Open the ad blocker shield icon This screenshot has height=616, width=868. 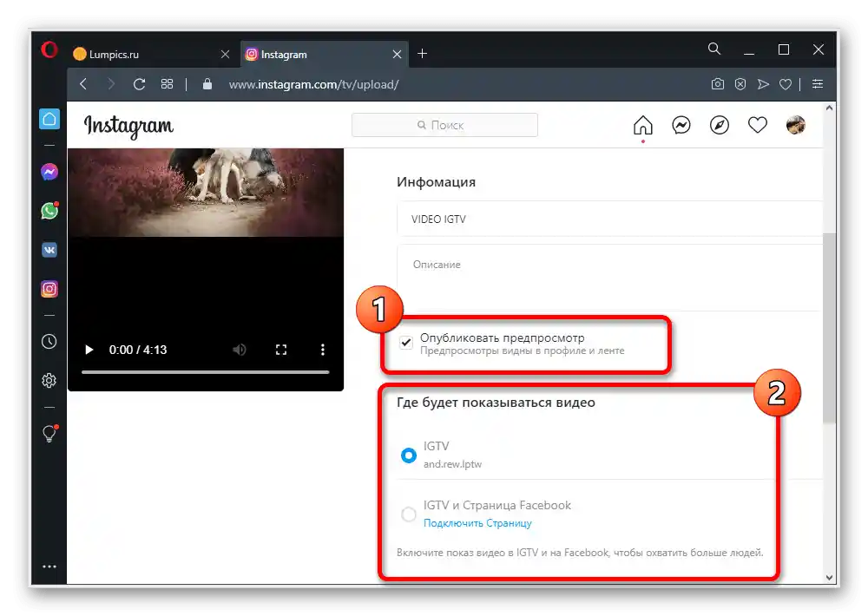pos(740,84)
